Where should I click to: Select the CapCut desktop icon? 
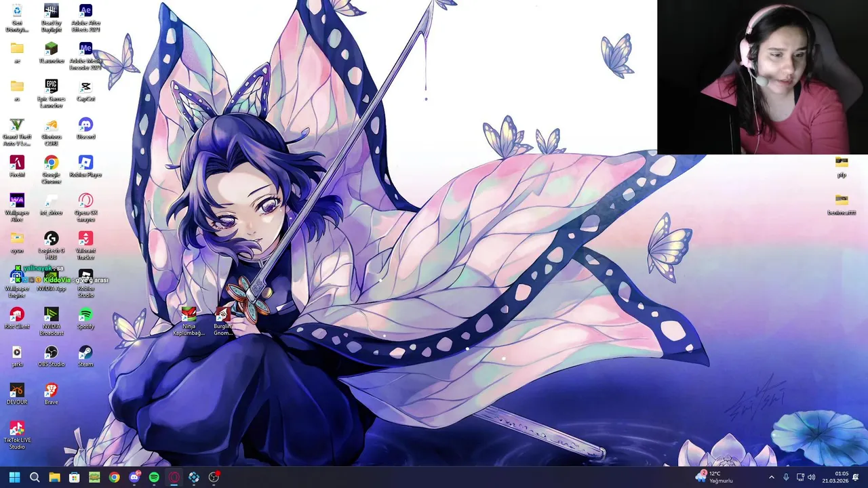click(85, 91)
